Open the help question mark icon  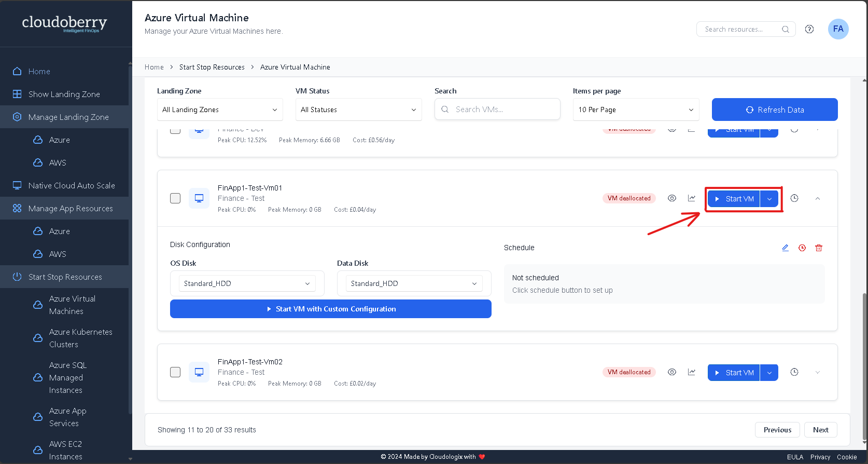(809, 29)
